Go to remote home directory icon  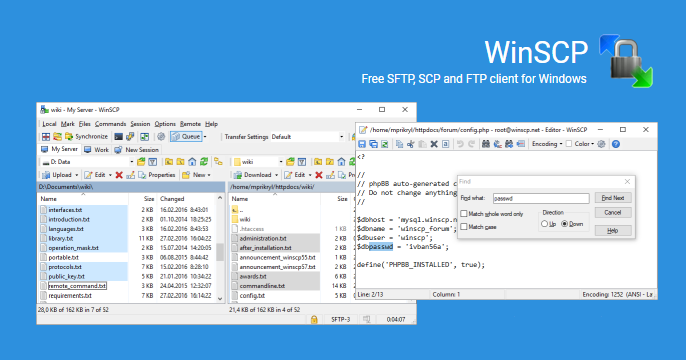(x=342, y=162)
